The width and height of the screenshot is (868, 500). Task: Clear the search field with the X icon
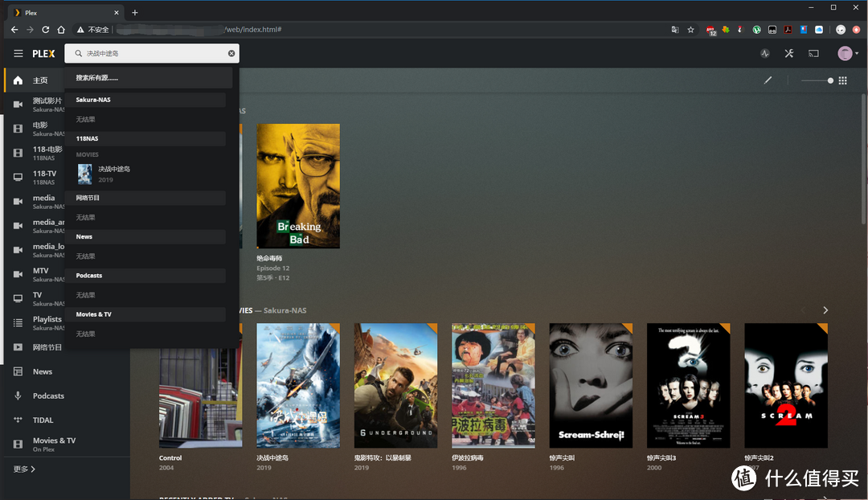(x=231, y=53)
